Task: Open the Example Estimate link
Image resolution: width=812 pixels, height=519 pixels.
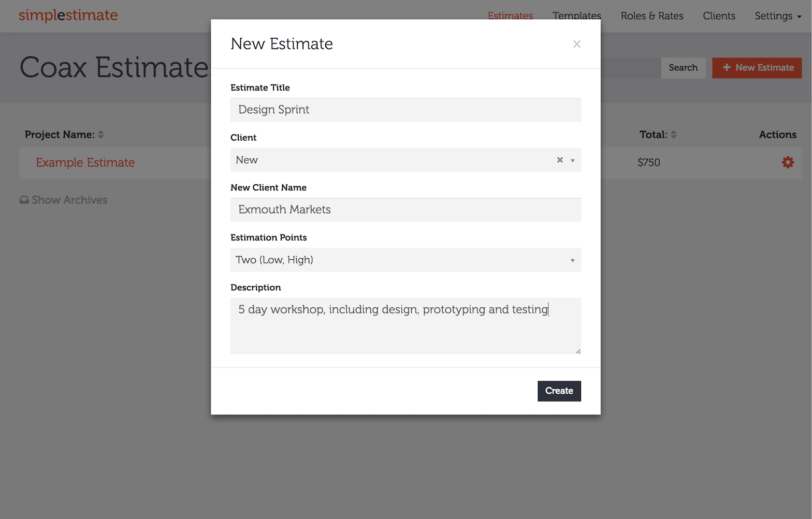Action: tap(85, 162)
